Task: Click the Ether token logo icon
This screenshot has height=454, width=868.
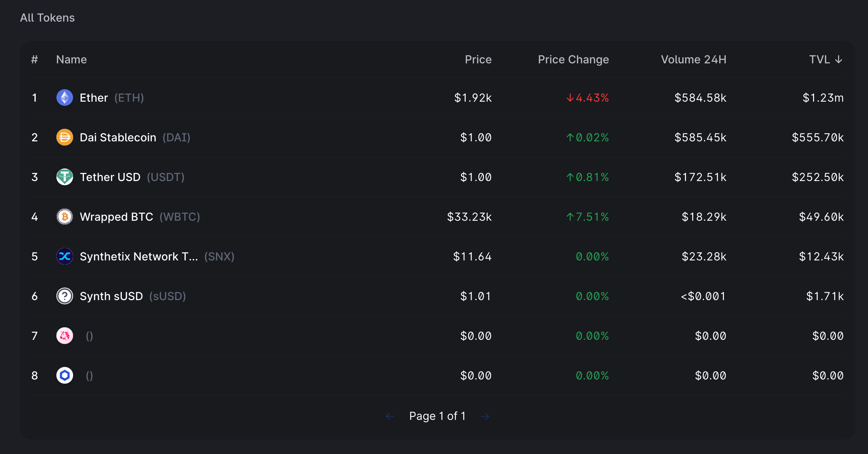Action: tap(65, 98)
